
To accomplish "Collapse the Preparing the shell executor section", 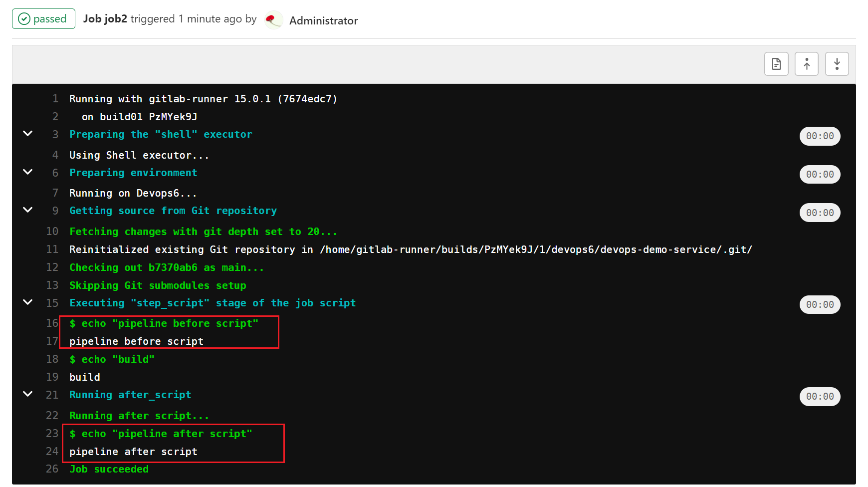I will tap(28, 134).
